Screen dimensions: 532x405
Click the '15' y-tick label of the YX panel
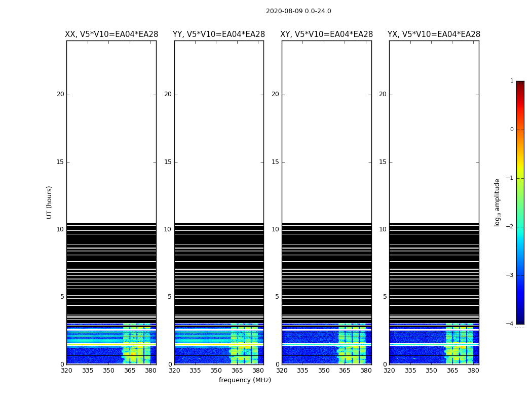coord(383,162)
